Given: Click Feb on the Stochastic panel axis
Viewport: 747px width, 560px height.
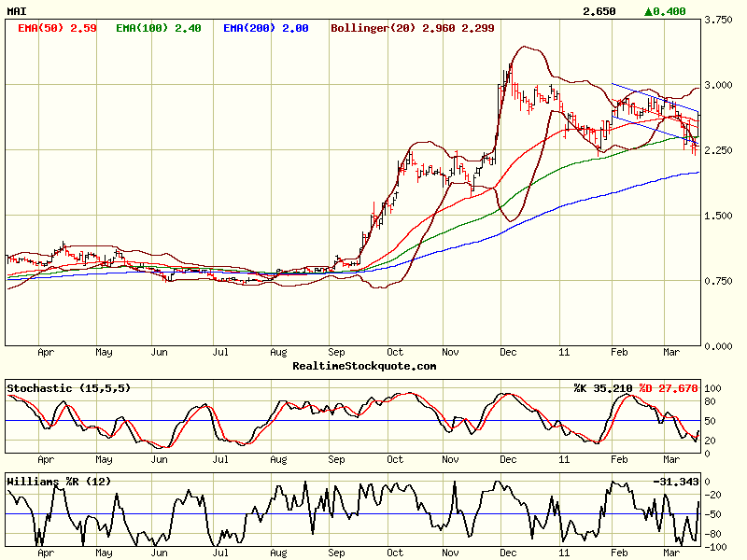Looking at the screenshot, I should 619,459.
